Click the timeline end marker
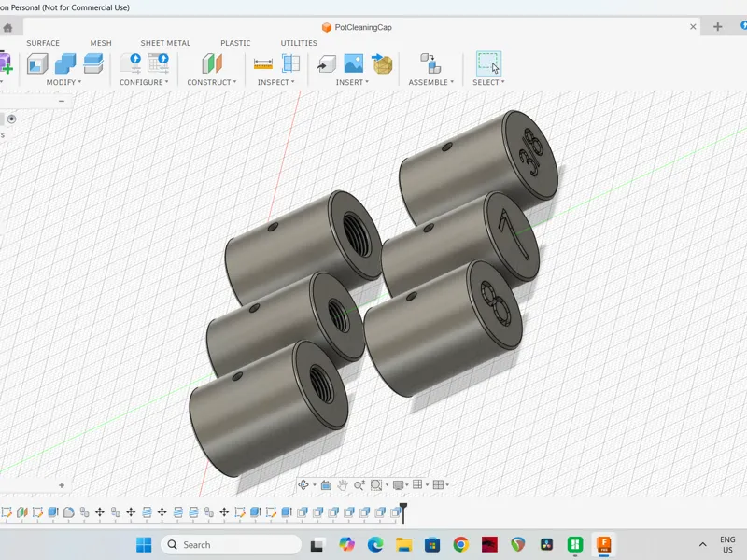This screenshot has height=560, width=747. [x=403, y=512]
